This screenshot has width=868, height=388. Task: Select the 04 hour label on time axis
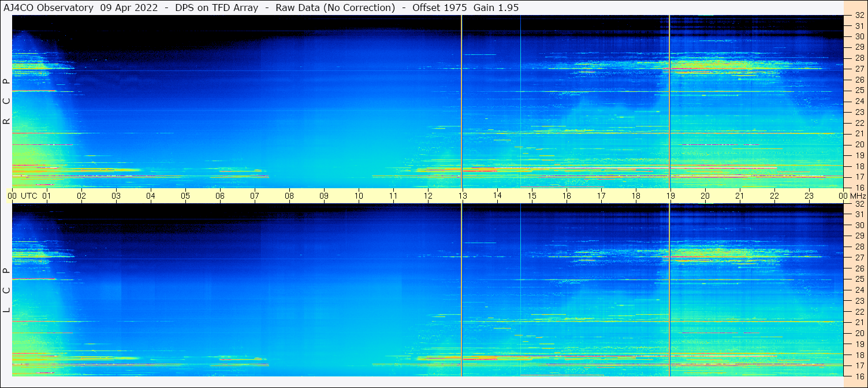[x=151, y=196]
